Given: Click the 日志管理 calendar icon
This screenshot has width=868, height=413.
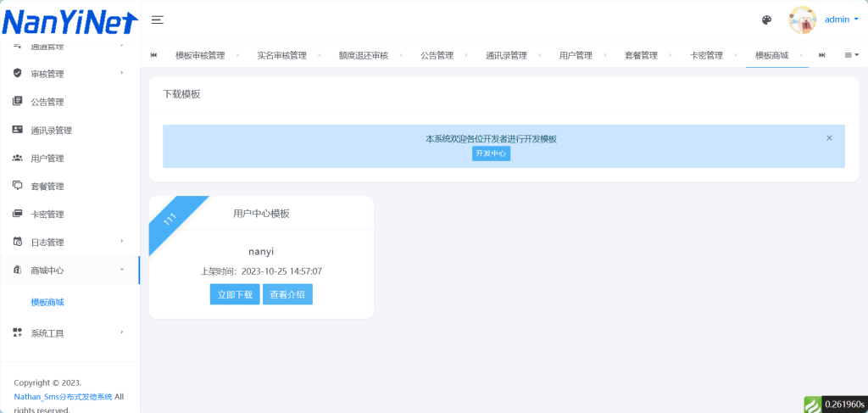Looking at the screenshot, I should [x=17, y=242].
